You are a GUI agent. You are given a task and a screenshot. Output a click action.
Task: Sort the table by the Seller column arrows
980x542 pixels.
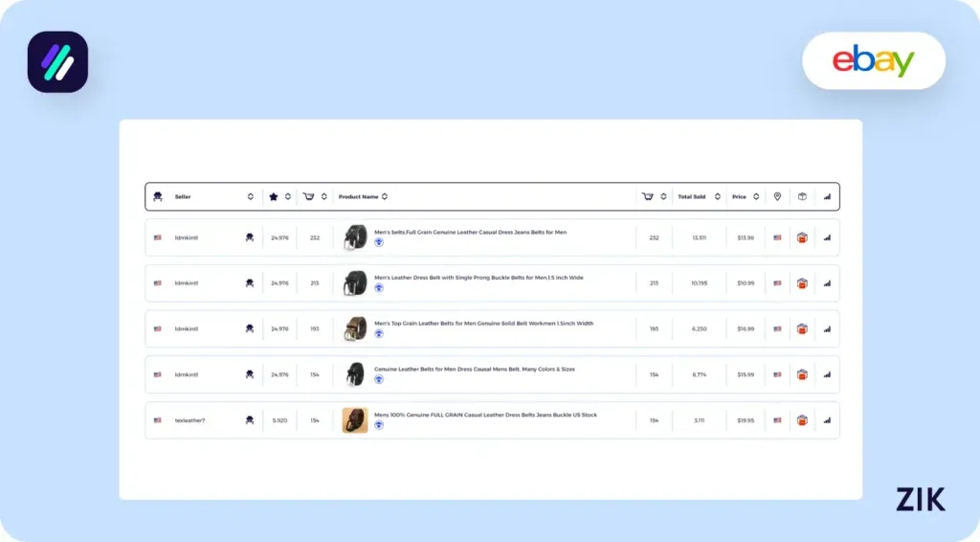coord(251,196)
